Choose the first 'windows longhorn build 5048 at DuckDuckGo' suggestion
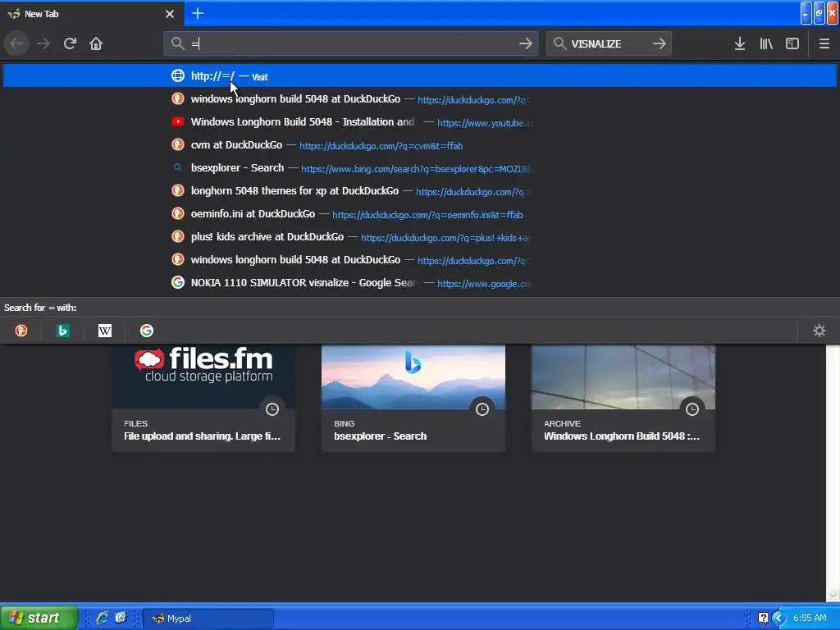 [419, 99]
